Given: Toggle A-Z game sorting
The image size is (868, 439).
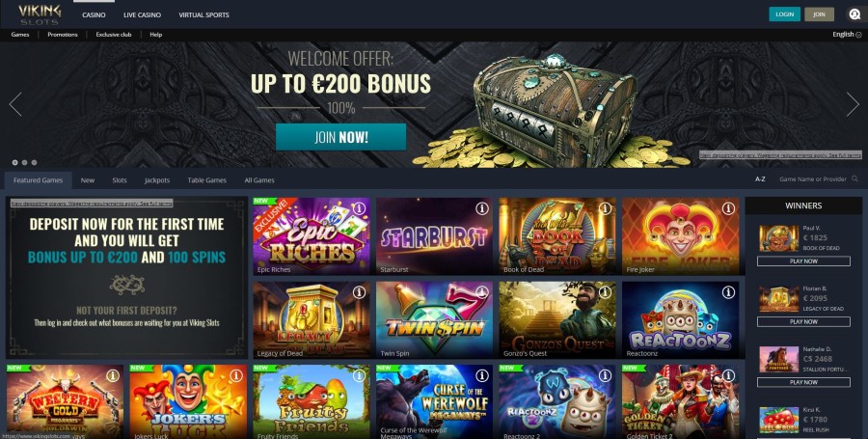Looking at the screenshot, I should [760, 178].
